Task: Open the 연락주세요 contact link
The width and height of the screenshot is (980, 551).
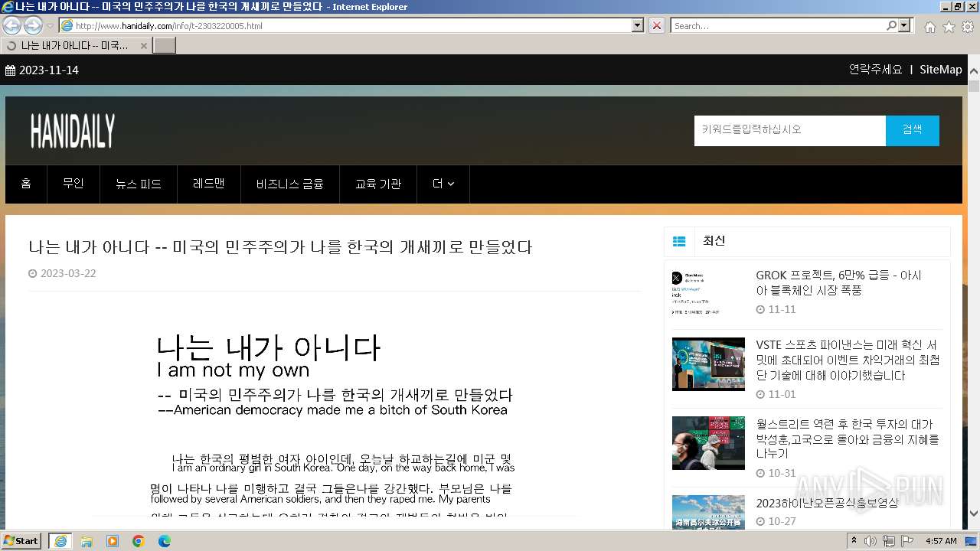Action: tap(875, 69)
